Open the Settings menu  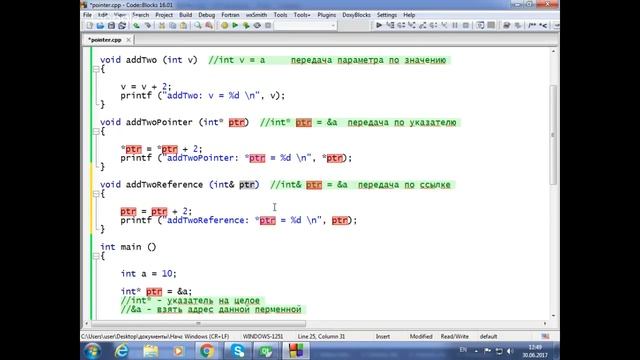click(x=387, y=15)
